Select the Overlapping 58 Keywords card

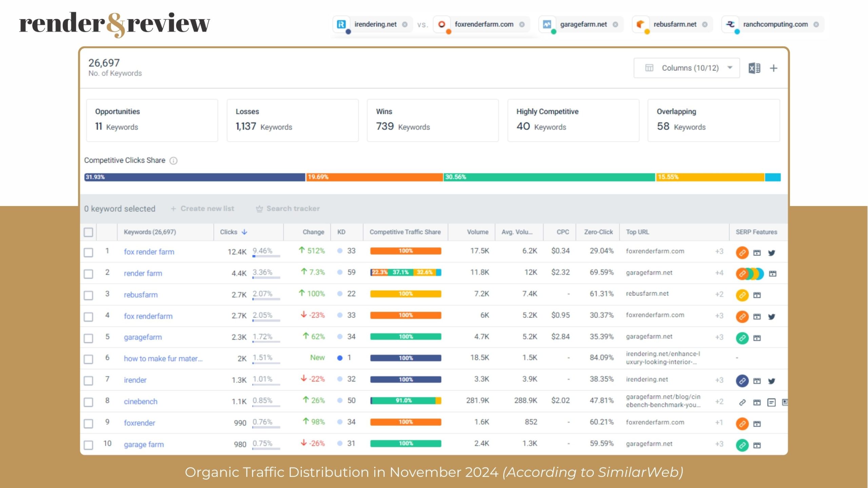click(x=714, y=120)
